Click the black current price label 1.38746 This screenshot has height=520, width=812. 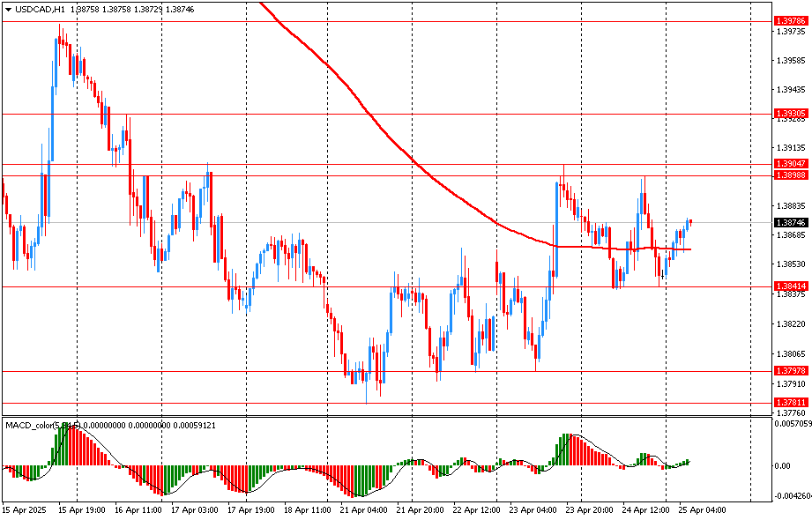point(791,223)
